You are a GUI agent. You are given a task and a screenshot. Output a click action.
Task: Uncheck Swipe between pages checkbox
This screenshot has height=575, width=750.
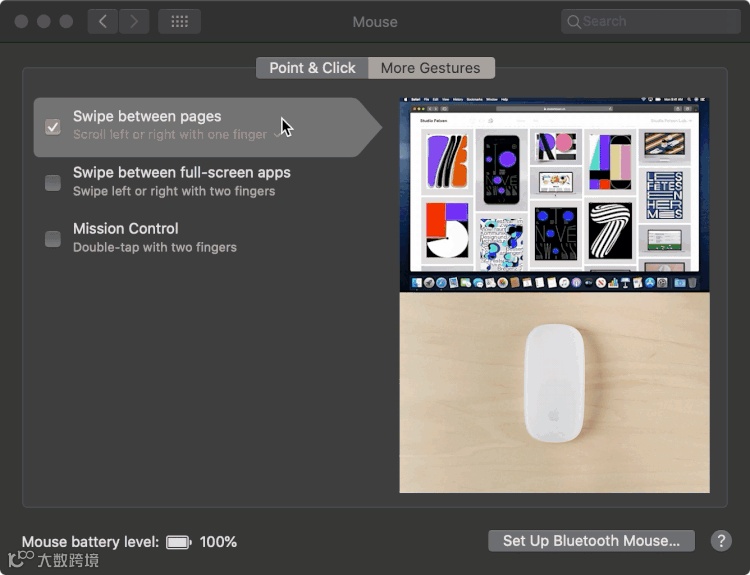point(53,127)
